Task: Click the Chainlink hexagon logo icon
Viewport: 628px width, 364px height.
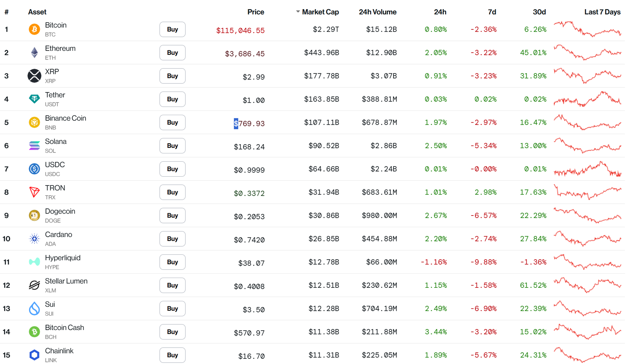Action: pyautogui.click(x=34, y=355)
